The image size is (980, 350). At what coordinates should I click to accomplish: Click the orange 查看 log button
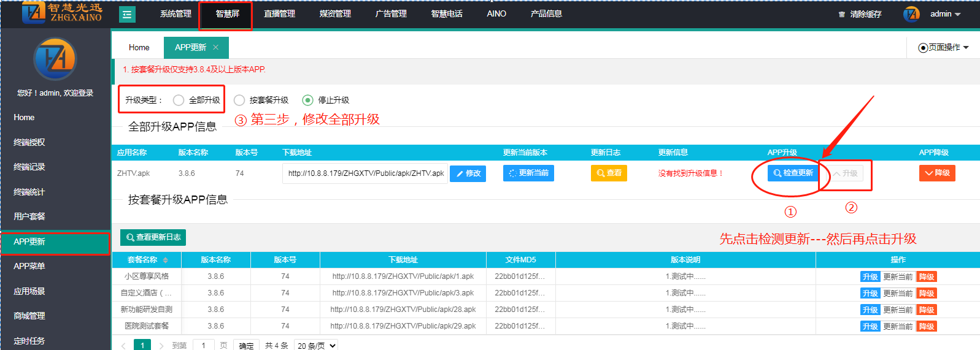click(x=608, y=173)
